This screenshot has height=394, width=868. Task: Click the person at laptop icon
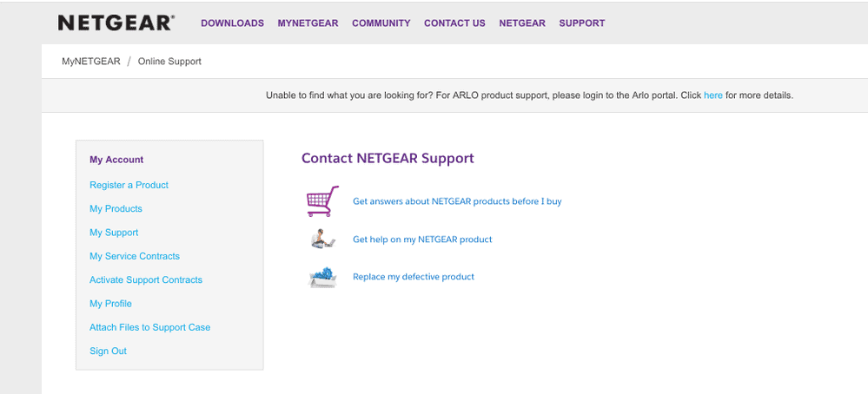[321, 240]
